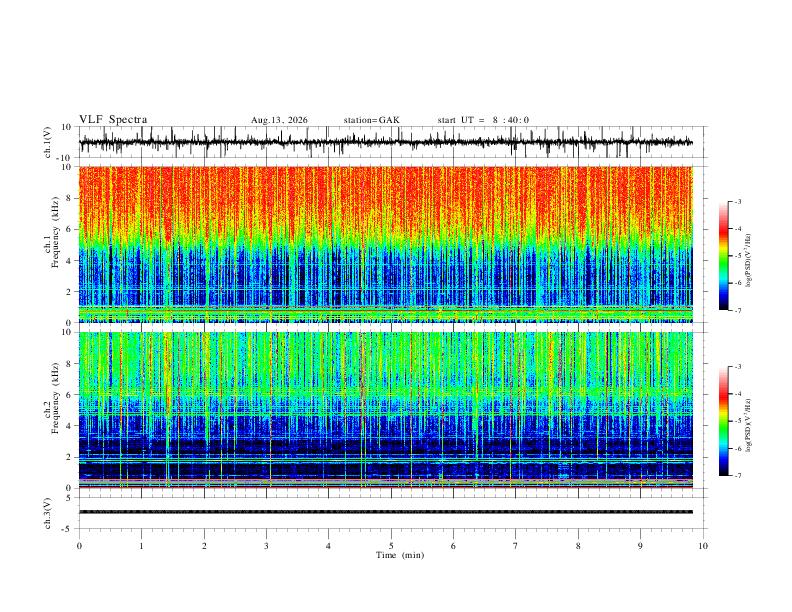Click the ch.2 color scale bar

click(723, 421)
